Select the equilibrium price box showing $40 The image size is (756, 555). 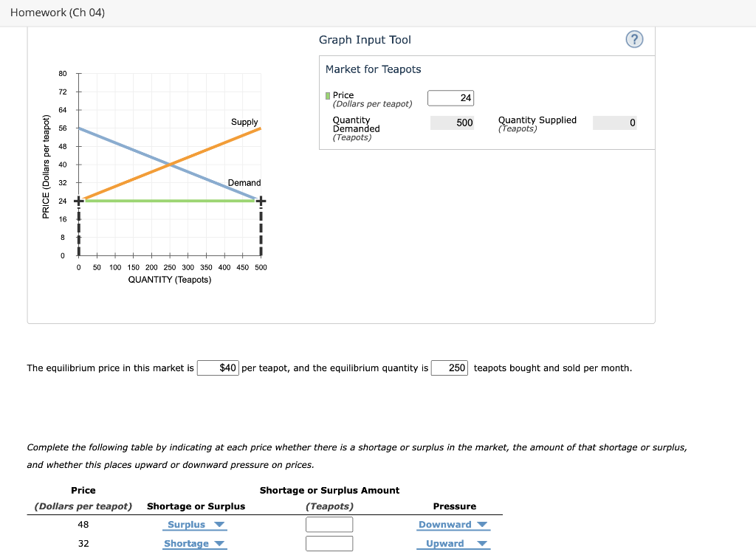[x=217, y=368]
